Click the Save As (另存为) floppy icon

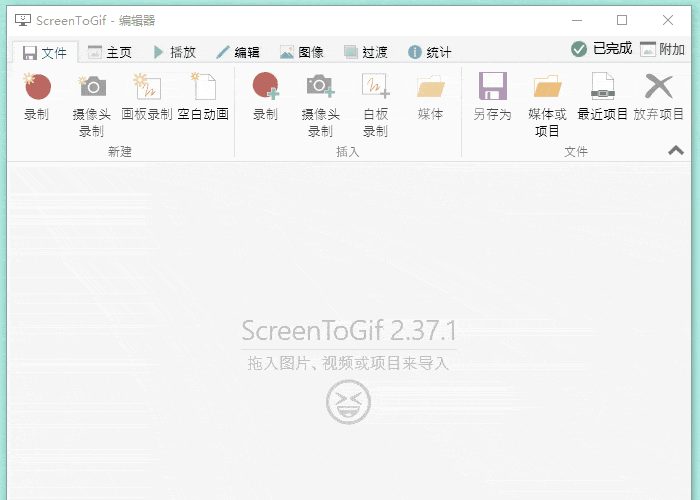[x=492, y=86]
